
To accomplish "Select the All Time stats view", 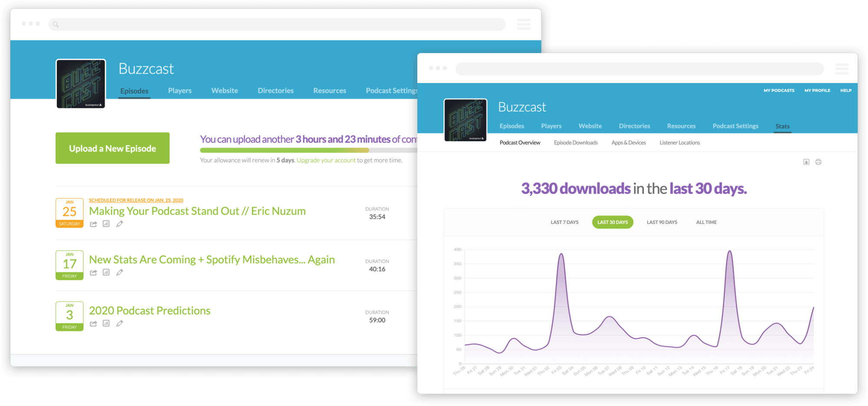I will 706,222.
